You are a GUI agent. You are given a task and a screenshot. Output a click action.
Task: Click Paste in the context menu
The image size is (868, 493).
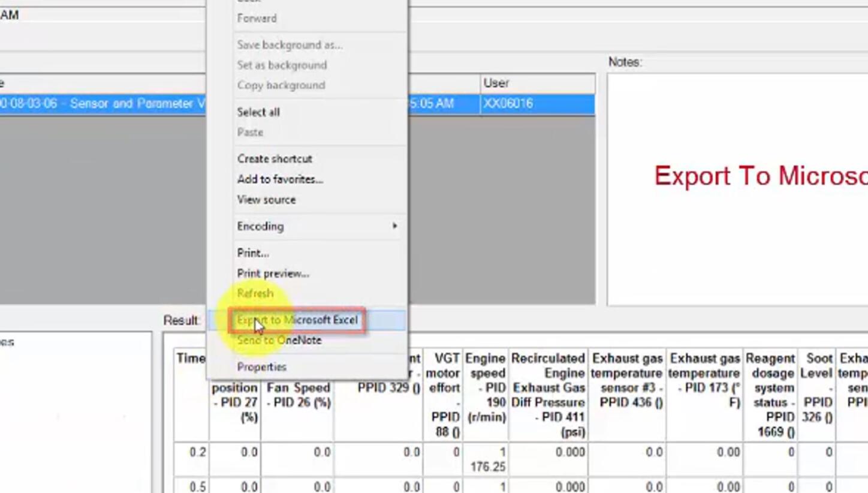pos(250,133)
